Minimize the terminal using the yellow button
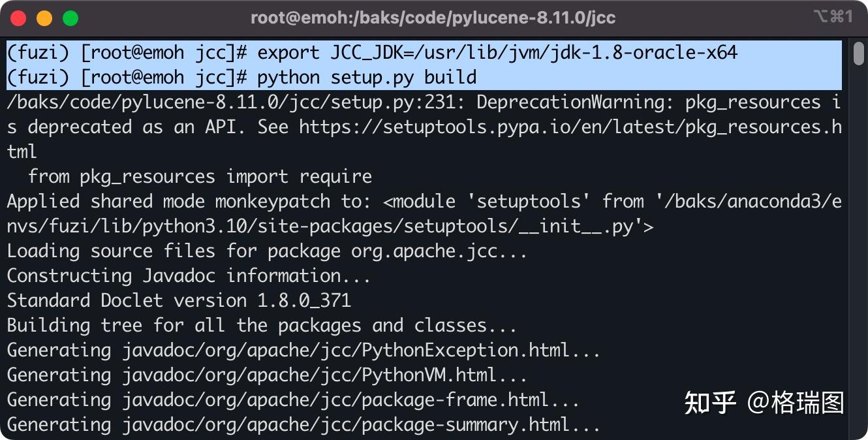This screenshot has width=868, height=440. click(44, 18)
